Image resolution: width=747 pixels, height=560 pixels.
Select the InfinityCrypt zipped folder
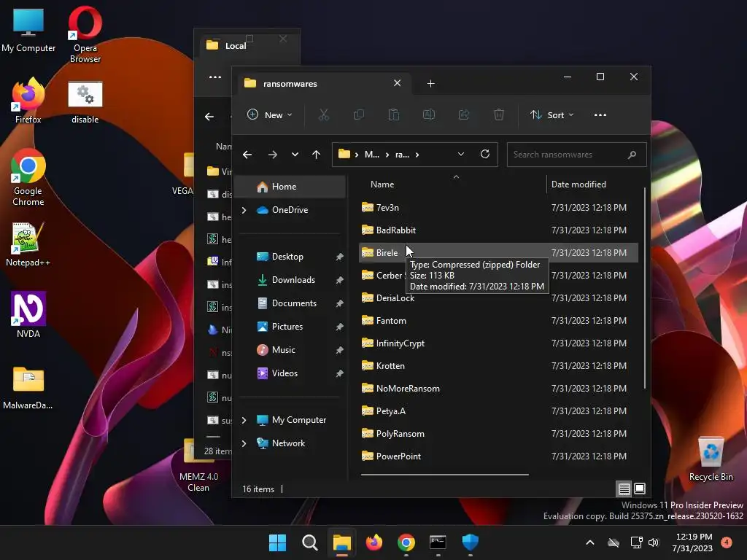click(x=498, y=343)
